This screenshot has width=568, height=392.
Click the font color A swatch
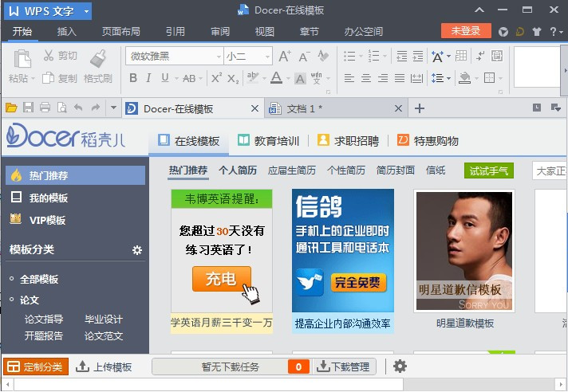click(x=276, y=78)
